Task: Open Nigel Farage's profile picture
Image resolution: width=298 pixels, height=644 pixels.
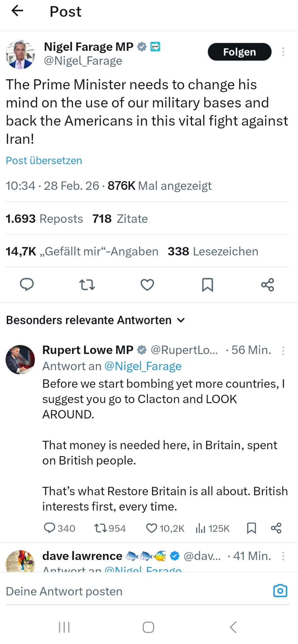Action: point(20,54)
